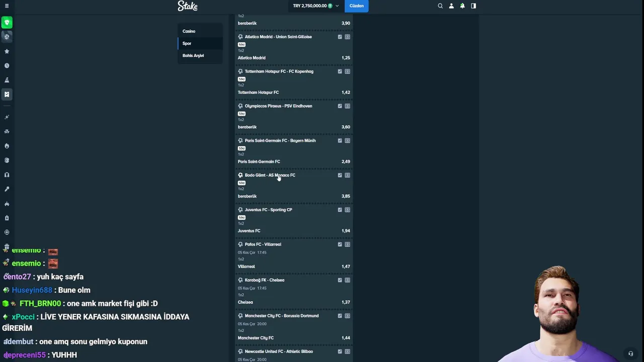644x362 pixels.
Task: Open Atletico Madrid - Union Saint-Gilloise match
Action: coord(278,37)
